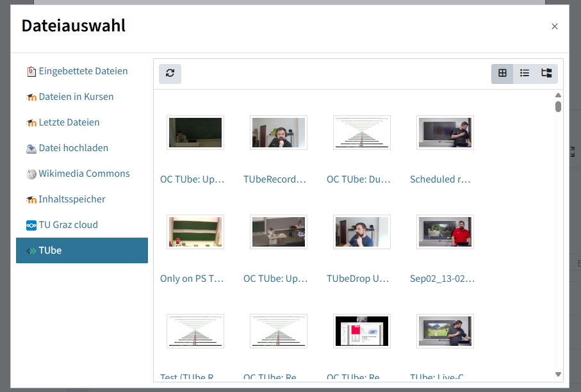The image size is (581, 392).
Task: Switch to detailed list view
Action: 524,74
